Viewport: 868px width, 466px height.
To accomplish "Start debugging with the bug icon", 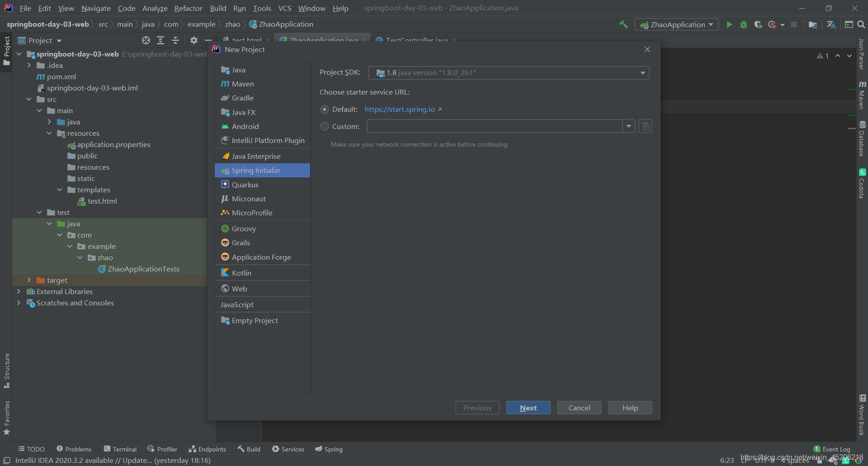I will point(744,24).
